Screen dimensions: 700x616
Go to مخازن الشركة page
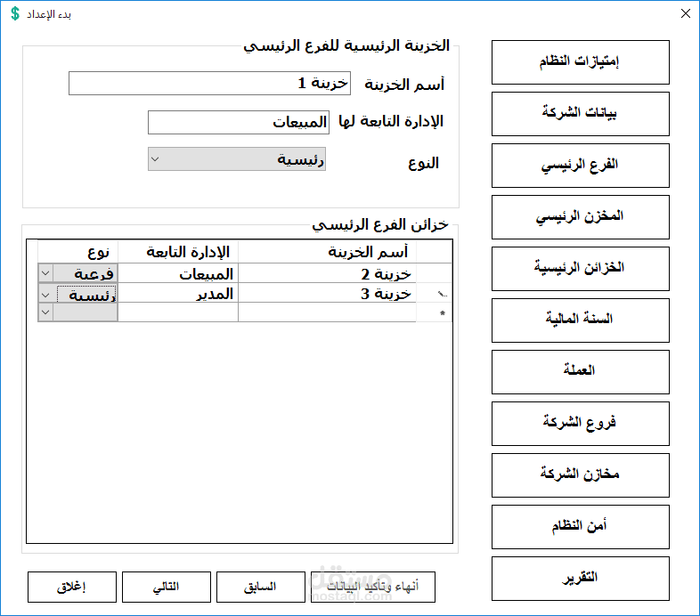point(581,475)
